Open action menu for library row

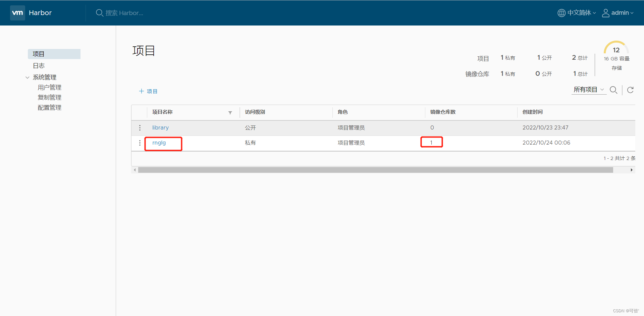click(x=140, y=128)
